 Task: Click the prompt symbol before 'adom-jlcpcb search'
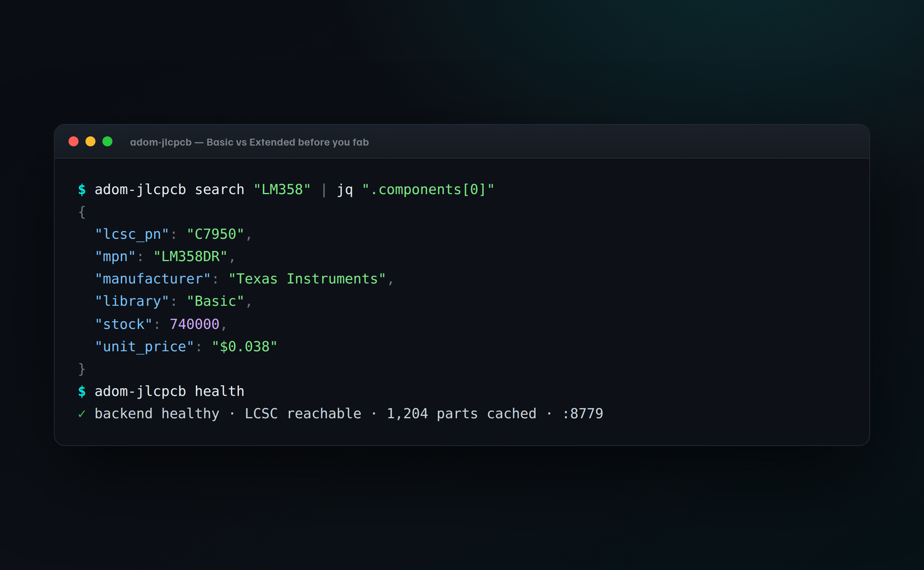82,190
